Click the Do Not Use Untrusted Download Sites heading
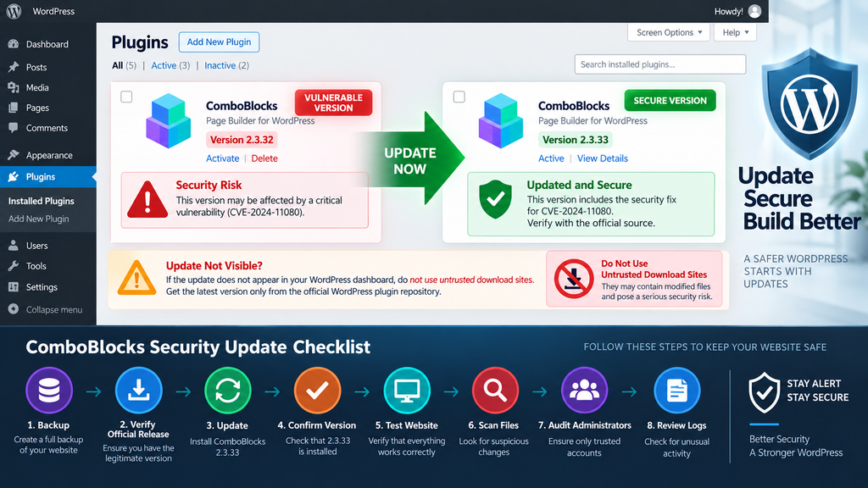The image size is (868, 488). (x=654, y=269)
